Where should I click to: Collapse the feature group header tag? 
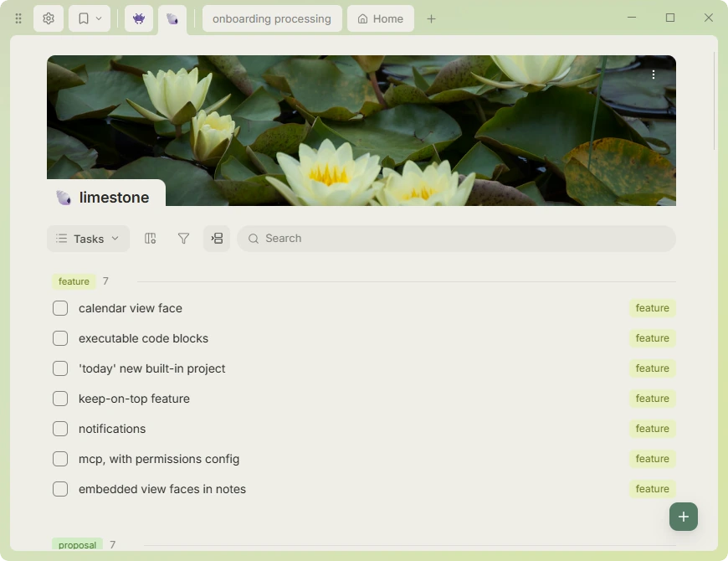pos(74,281)
